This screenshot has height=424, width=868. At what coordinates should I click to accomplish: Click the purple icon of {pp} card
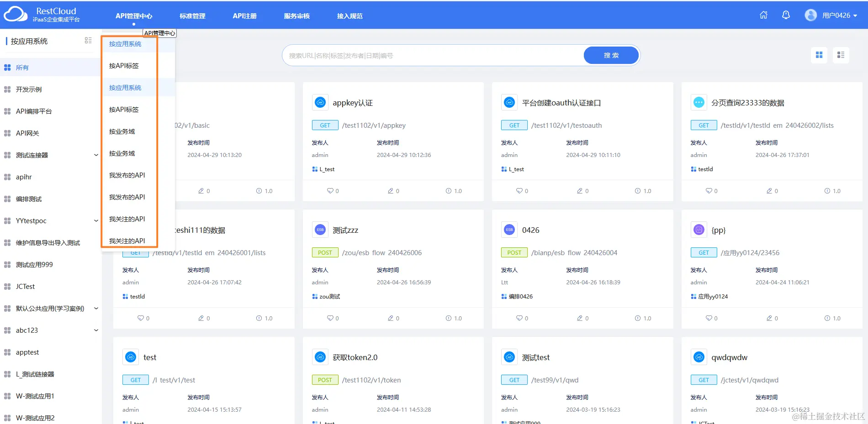pos(699,230)
